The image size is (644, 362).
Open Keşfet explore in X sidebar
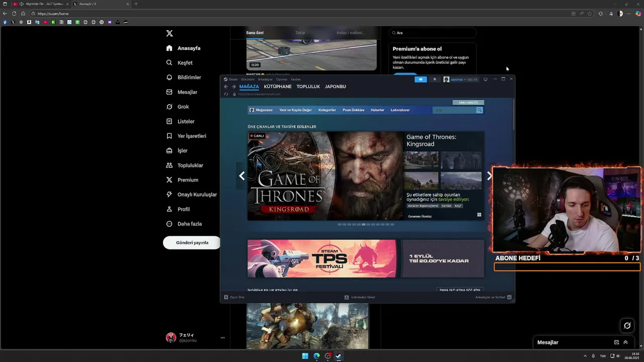point(180,63)
